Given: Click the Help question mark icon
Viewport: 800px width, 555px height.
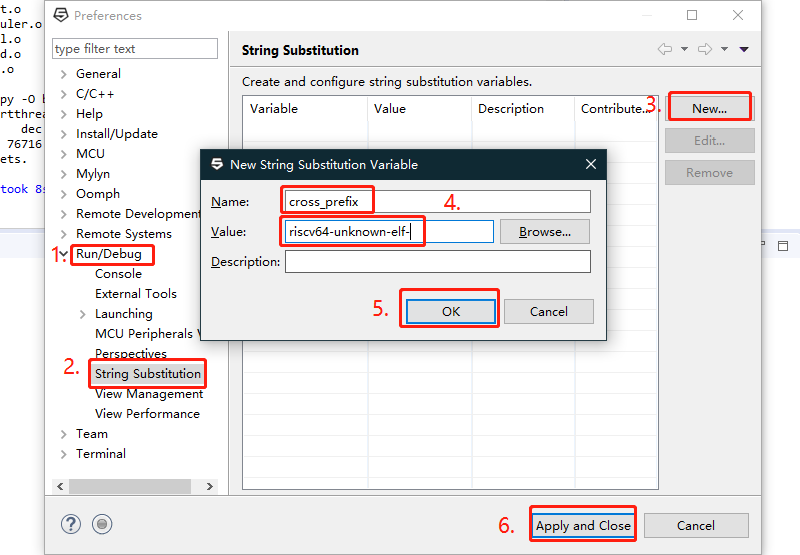Looking at the screenshot, I should point(70,524).
